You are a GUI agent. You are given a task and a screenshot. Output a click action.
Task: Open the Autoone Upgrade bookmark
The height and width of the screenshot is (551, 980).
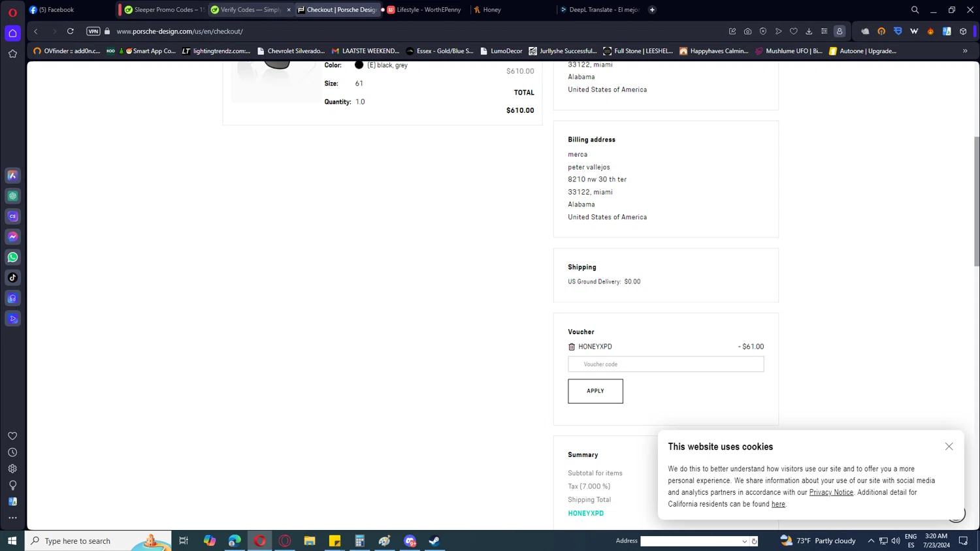[862, 51]
